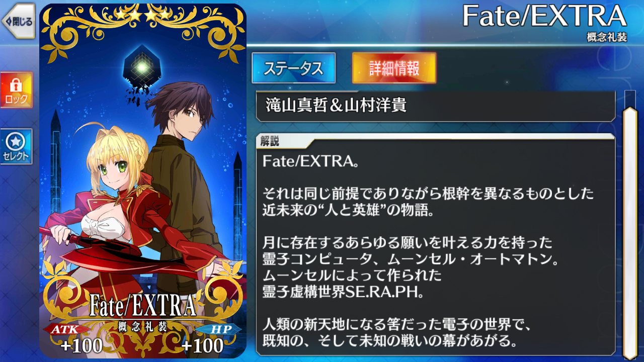Switch to the ステータス tab
Viewport: 644px width, 362px height.
[x=293, y=68]
